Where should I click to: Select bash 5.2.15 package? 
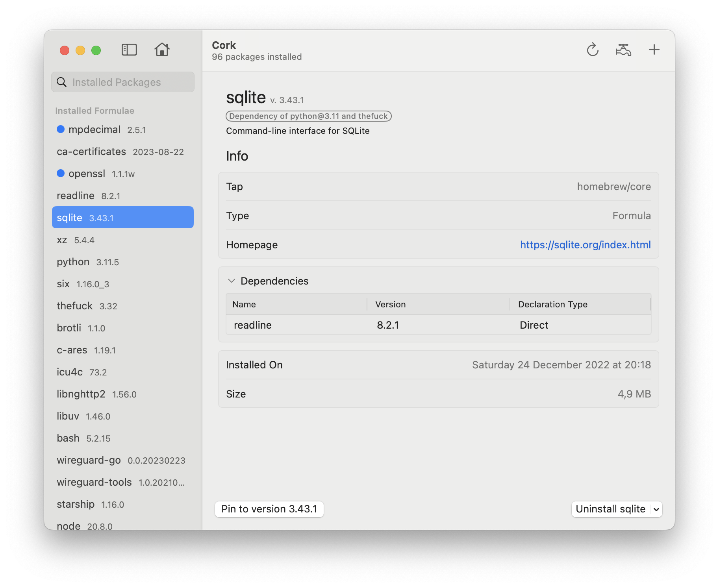pos(123,438)
